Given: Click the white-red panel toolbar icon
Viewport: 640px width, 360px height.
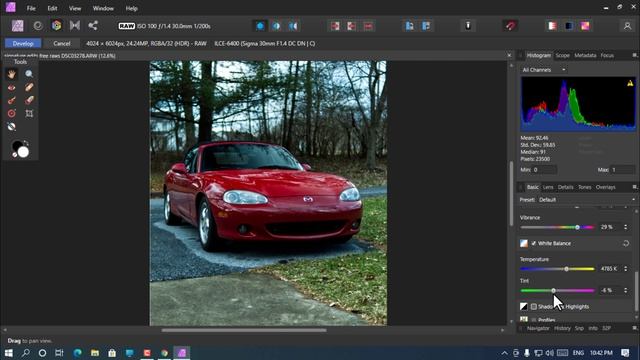Looking at the screenshot, I should pyautogui.click(x=552, y=26).
